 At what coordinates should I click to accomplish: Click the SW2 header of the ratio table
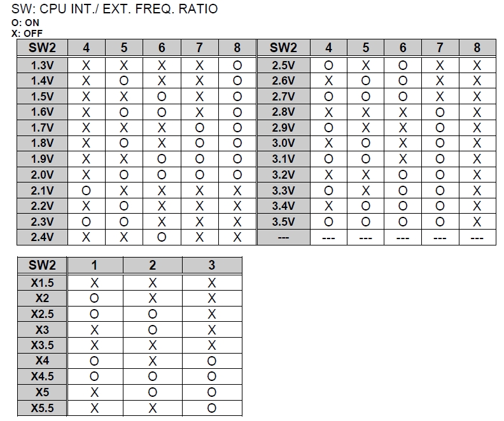(x=42, y=265)
